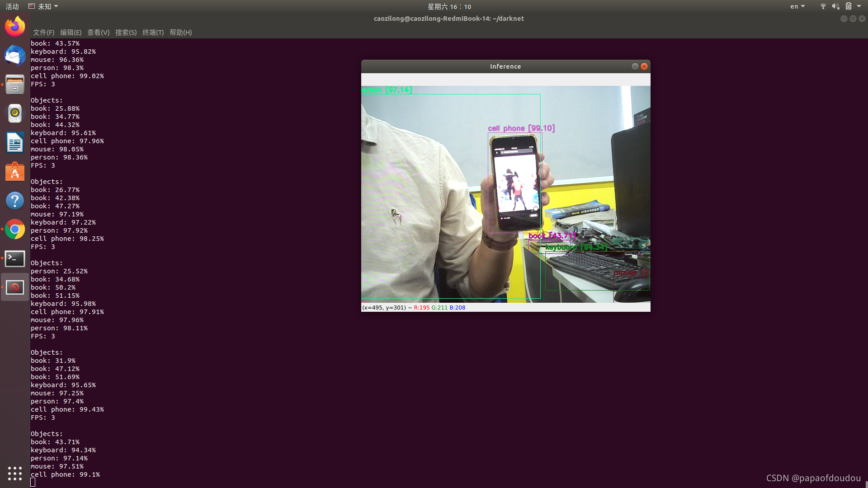Close the Inference window
Image resolution: width=868 pixels, height=488 pixels.
pos(644,66)
